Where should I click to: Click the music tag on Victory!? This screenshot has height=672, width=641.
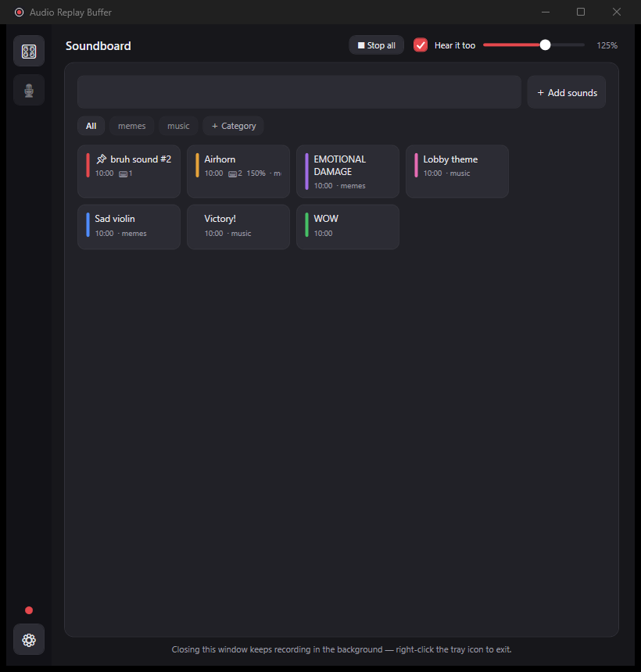(242, 234)
